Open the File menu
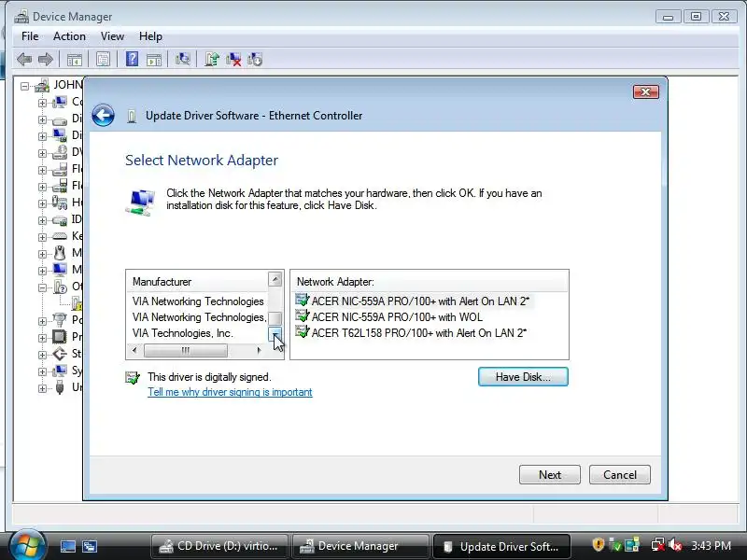This screenshot has height=560, width=747. tap(30, 36)
